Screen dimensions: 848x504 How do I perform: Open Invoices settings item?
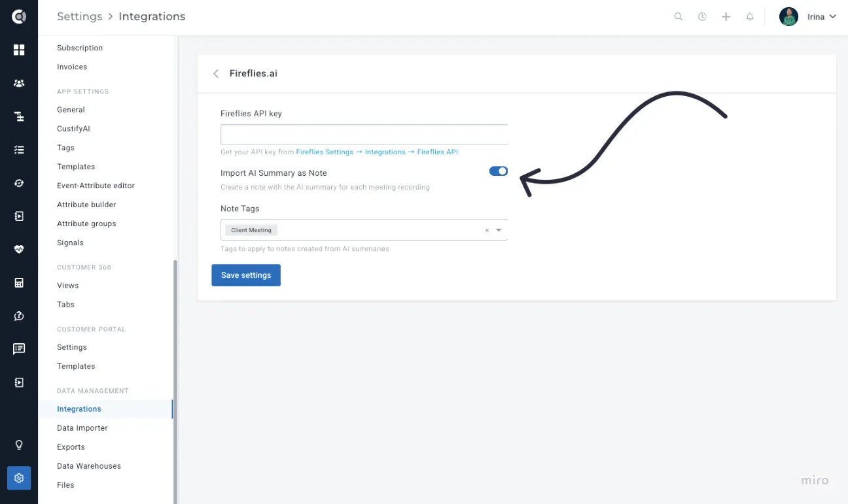pyautogui.click(x=72, y=67)
